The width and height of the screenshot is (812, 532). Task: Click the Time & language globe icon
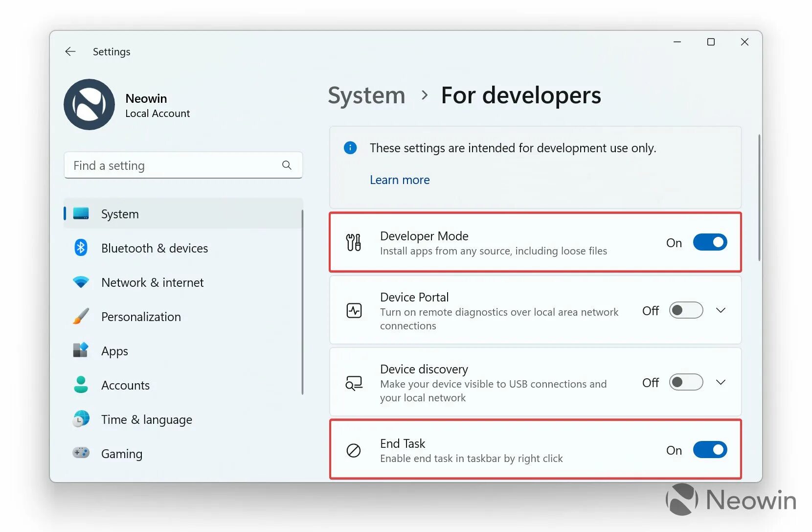pyautogui.click(x=81, y=419)
